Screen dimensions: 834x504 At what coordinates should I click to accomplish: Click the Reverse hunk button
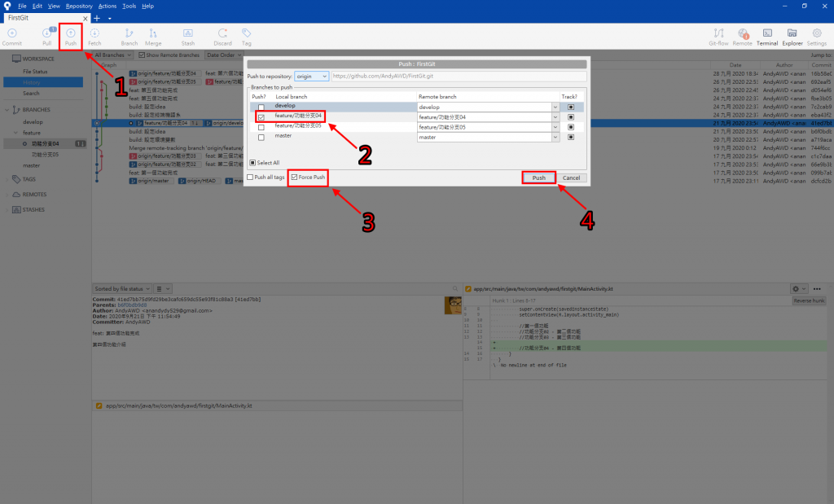pyautogui.click(x=809, y=300)
